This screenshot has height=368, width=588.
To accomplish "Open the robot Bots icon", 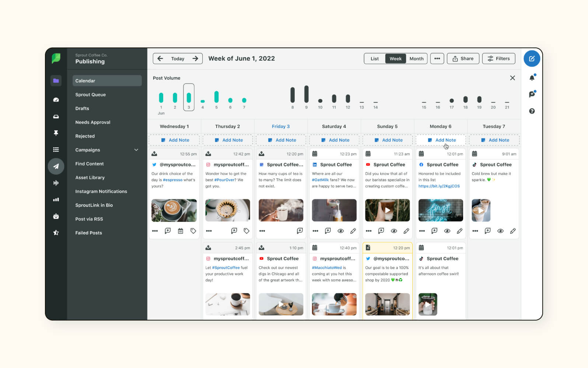I will tap(56, 216).
